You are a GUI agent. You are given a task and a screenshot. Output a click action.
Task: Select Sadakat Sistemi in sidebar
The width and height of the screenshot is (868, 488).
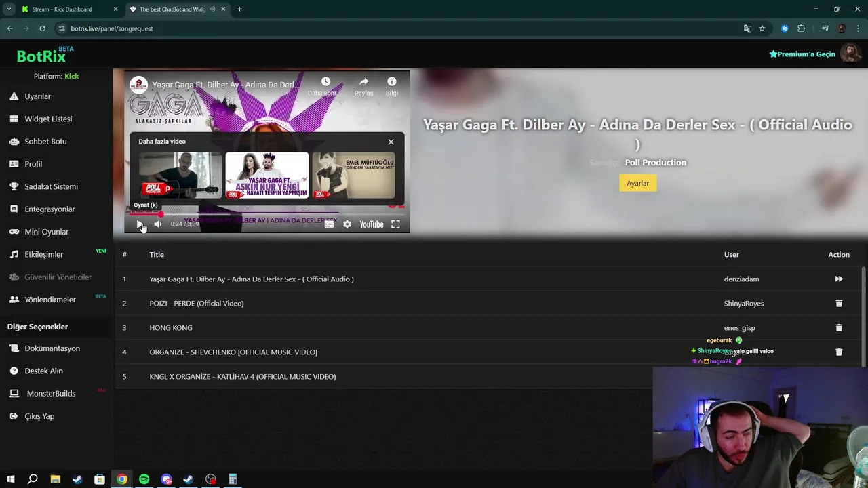click(51, 186)
